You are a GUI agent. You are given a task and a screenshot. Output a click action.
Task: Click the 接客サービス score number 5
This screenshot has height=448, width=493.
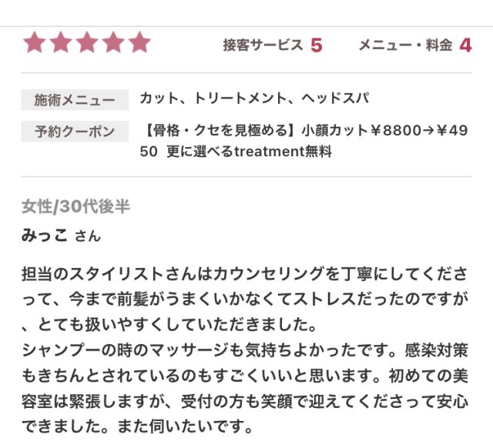point(316,45)
